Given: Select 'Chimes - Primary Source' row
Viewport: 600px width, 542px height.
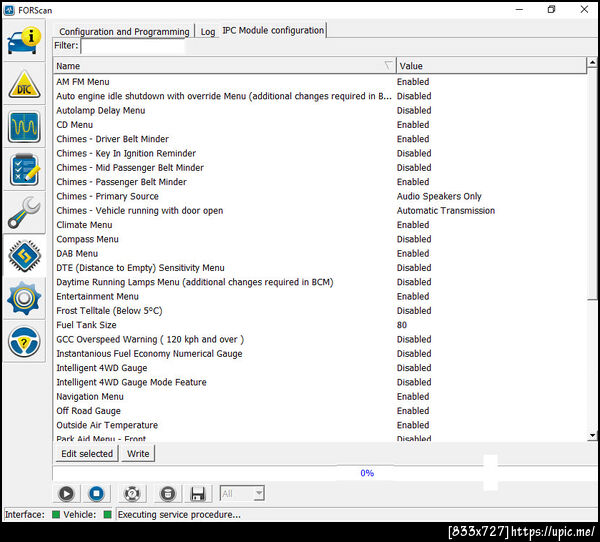Looking at the screenshot, I should (x=320, y=196).
